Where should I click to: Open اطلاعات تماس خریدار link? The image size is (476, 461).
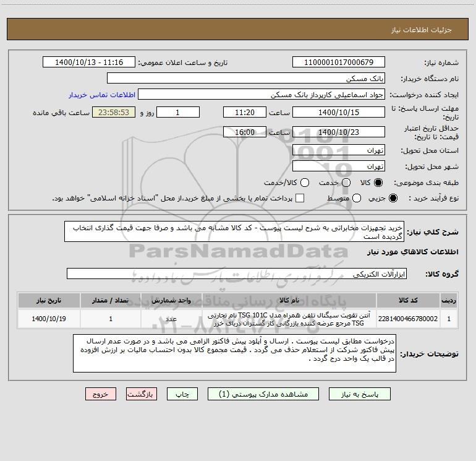[102, 95]
